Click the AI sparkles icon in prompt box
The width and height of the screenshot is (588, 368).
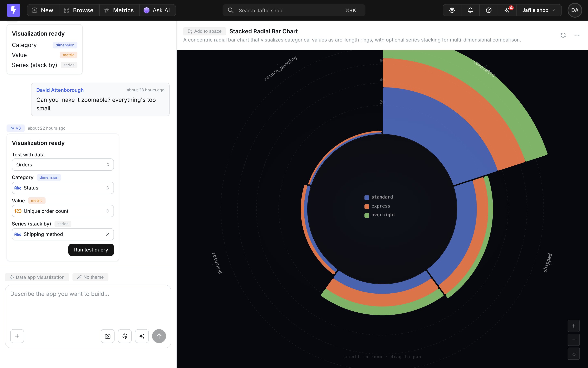[x=142, y=336]
